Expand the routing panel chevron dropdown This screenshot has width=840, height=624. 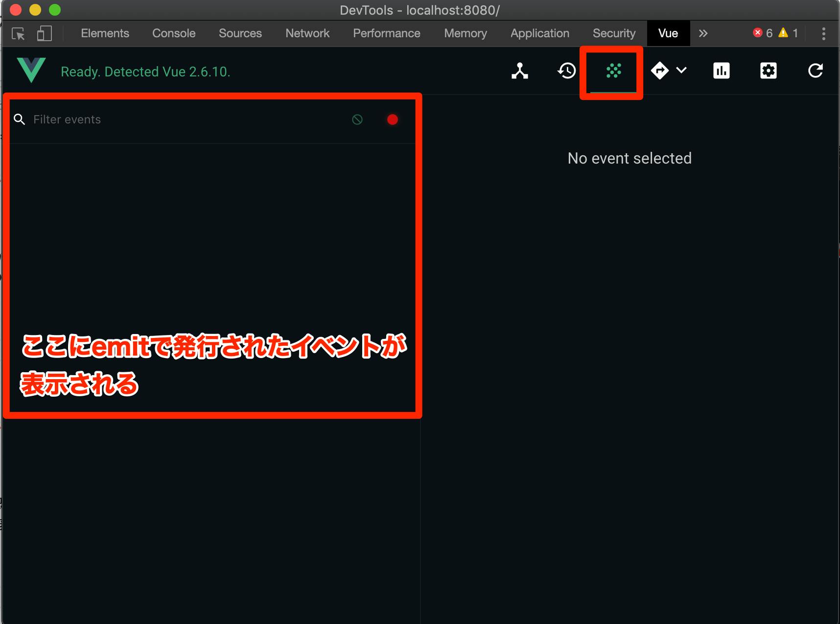click(681, 71)
